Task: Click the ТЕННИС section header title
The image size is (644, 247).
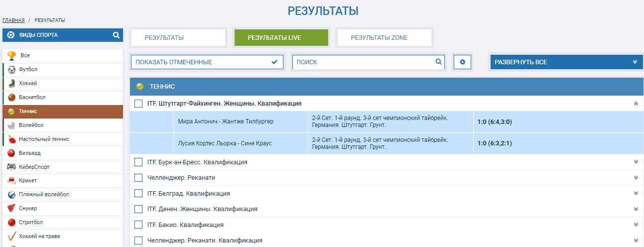Action: [x=162, y=87]
